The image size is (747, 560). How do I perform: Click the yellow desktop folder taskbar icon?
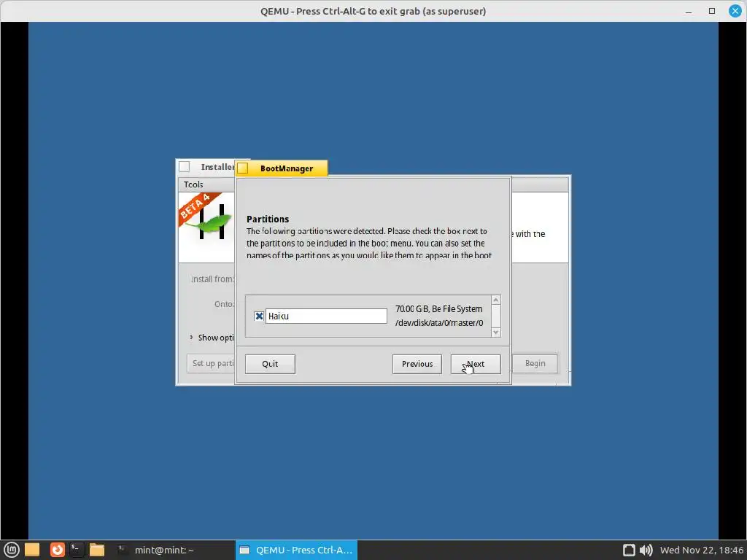pyautogui.click(x=32, y=550)
